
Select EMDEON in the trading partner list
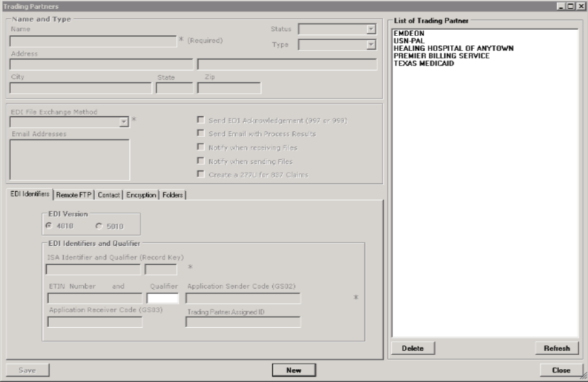pyautogui.click(x=409, y=34)
